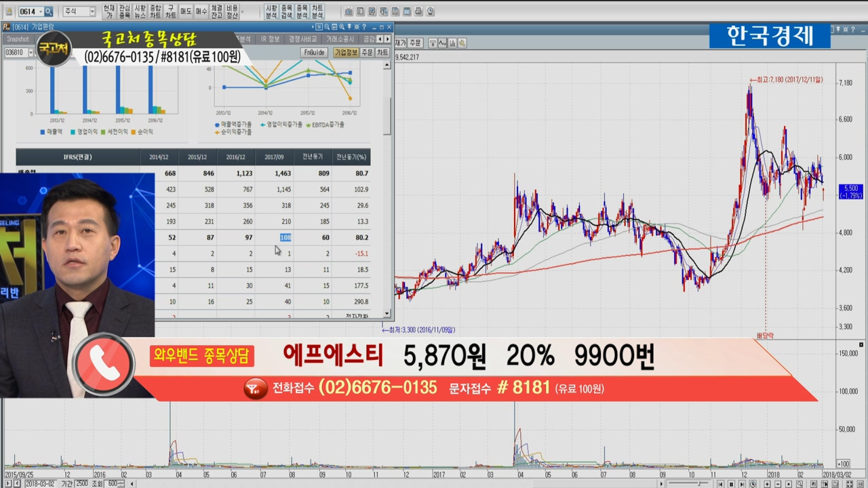Click the magnifier icon in 기업편람 title bar
Screen dimensions: 868x488
tap(327, 27)
